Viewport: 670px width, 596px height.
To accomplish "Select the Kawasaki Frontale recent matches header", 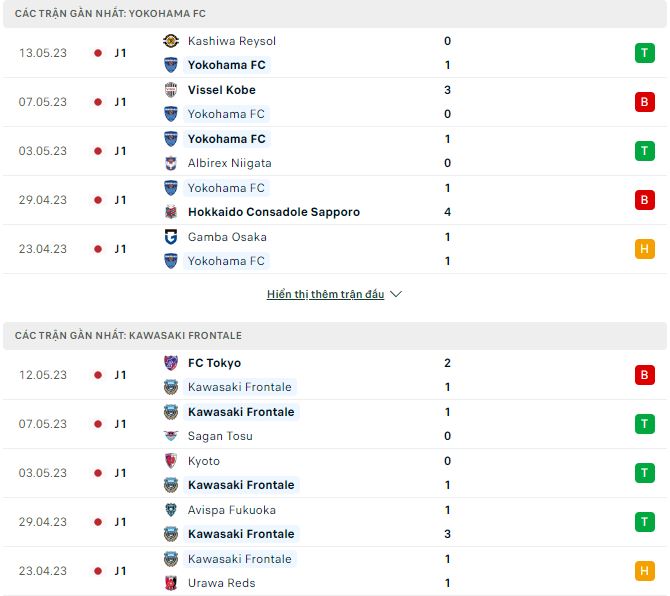I will 127,336.
